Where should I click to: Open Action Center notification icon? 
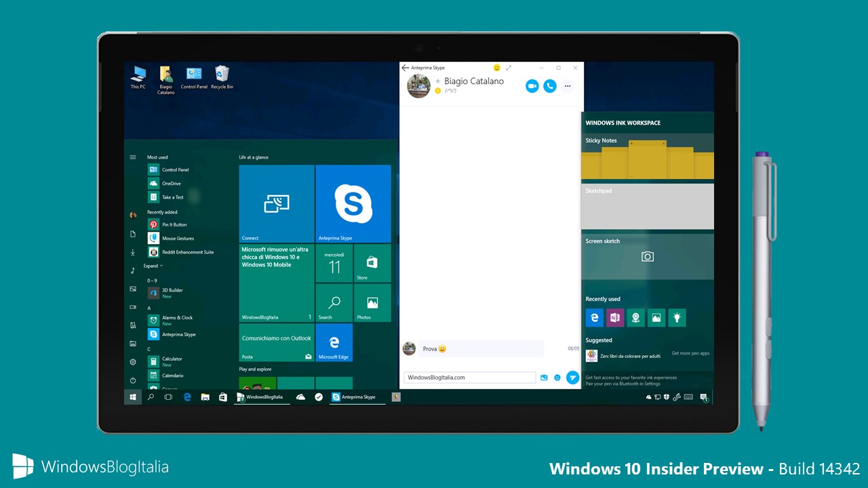point(704,397)
